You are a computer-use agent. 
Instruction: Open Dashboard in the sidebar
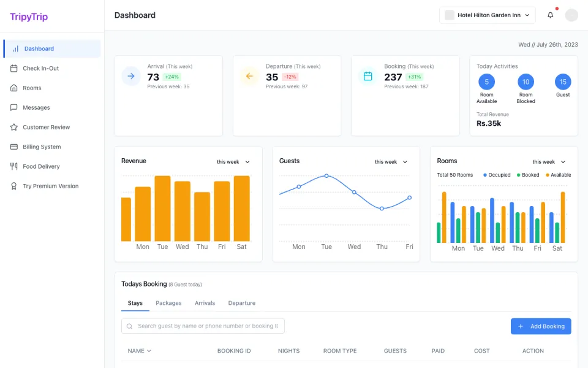52,49
